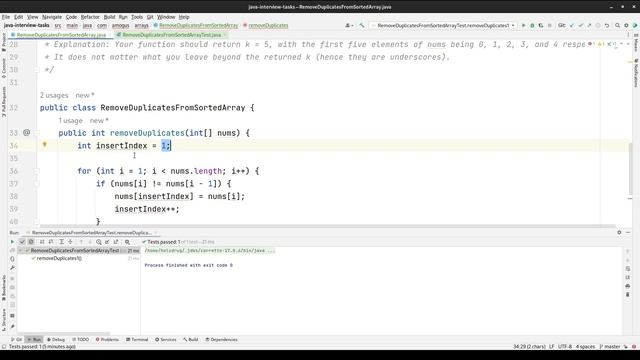Collapse all test results
Screen dimensions: 640x360
pyautogui.click(x=70, y=242)
